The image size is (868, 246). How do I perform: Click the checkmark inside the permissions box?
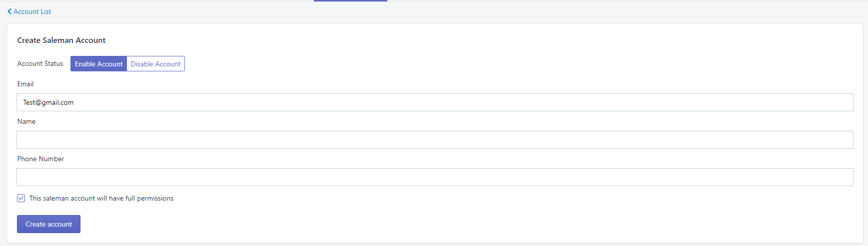point(21,198)
